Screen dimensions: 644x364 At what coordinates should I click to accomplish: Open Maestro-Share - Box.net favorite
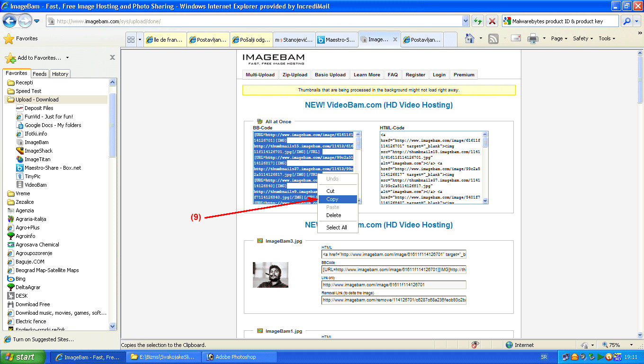click(x=53, y=168)
